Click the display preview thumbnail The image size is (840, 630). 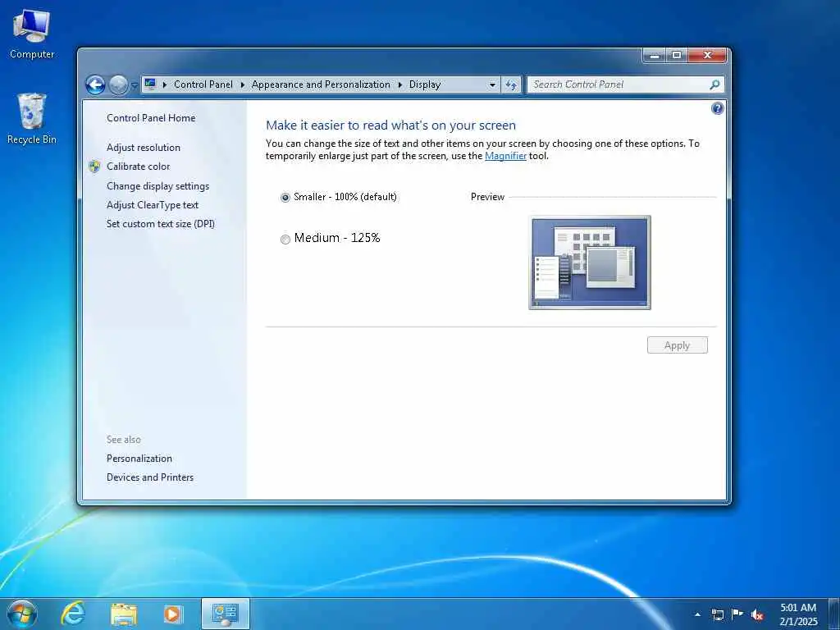pyautogui.click(x=590, y=262)
